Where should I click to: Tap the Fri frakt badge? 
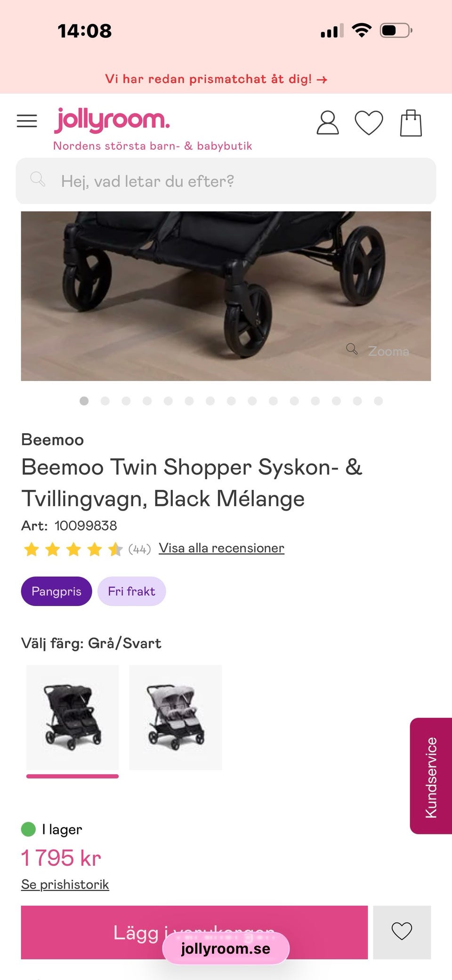click(x=131, y=591)
